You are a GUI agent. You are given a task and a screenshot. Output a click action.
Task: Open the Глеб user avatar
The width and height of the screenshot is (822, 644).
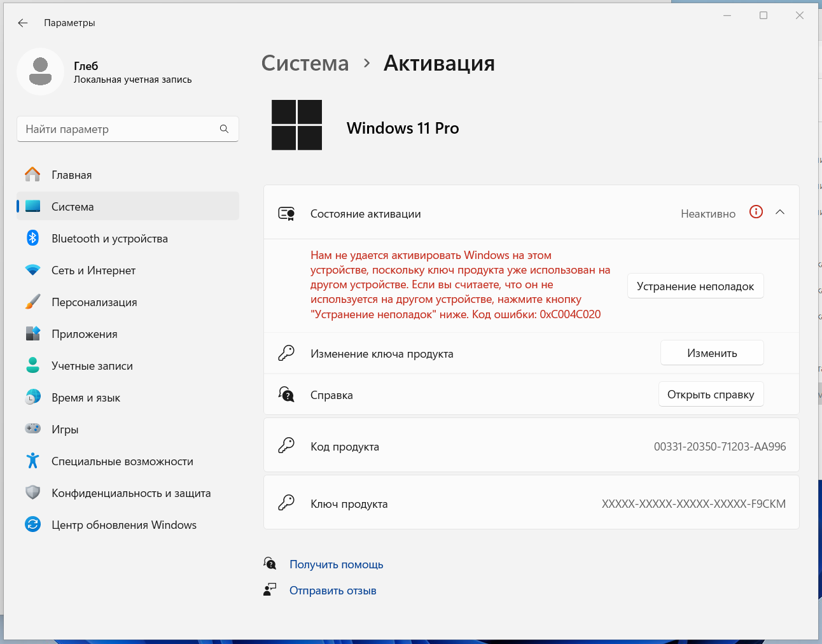pyautogui.click(x=40, y=71)
